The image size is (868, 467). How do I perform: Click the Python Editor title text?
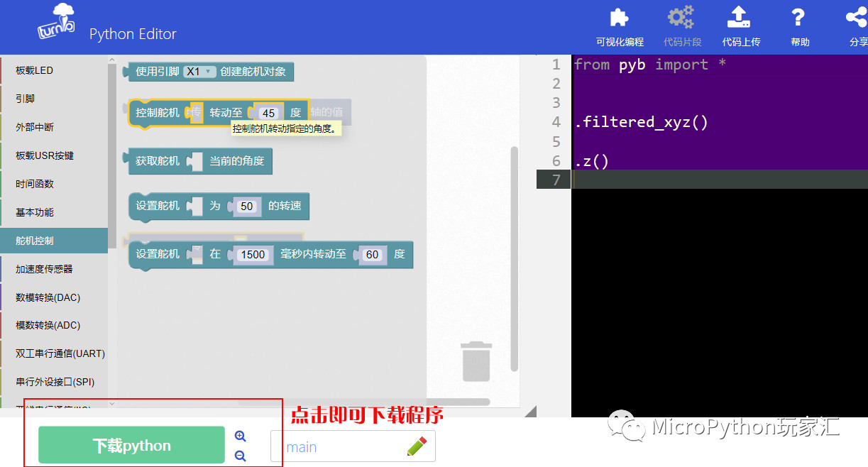coord(133,33)
